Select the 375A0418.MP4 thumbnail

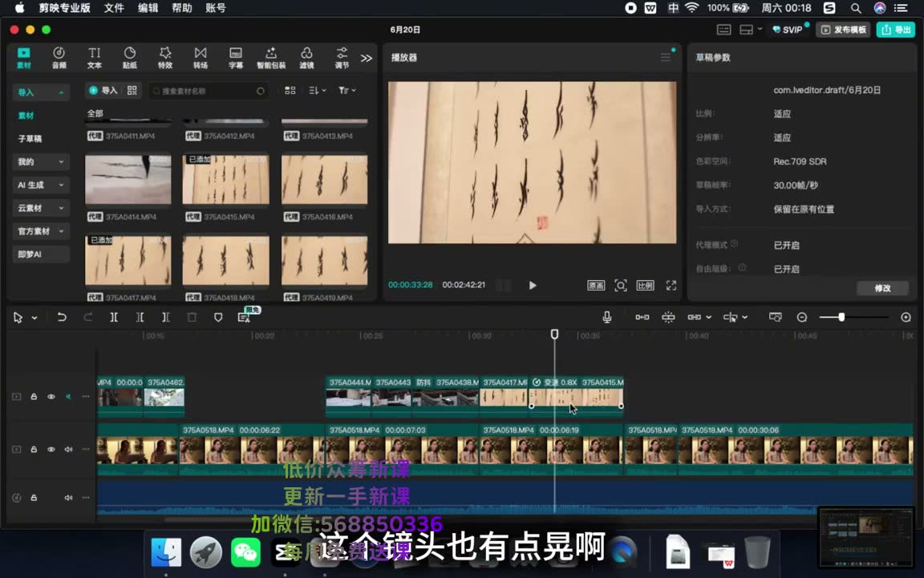226,260
